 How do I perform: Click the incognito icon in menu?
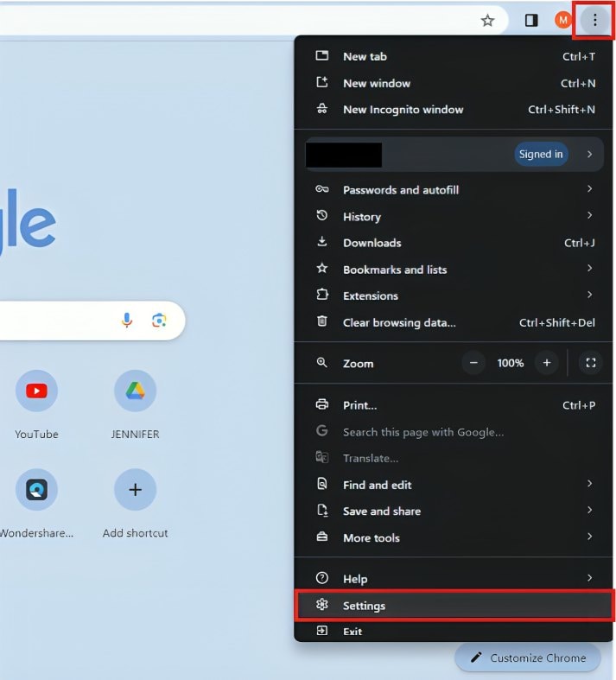(x=322, y=108)
